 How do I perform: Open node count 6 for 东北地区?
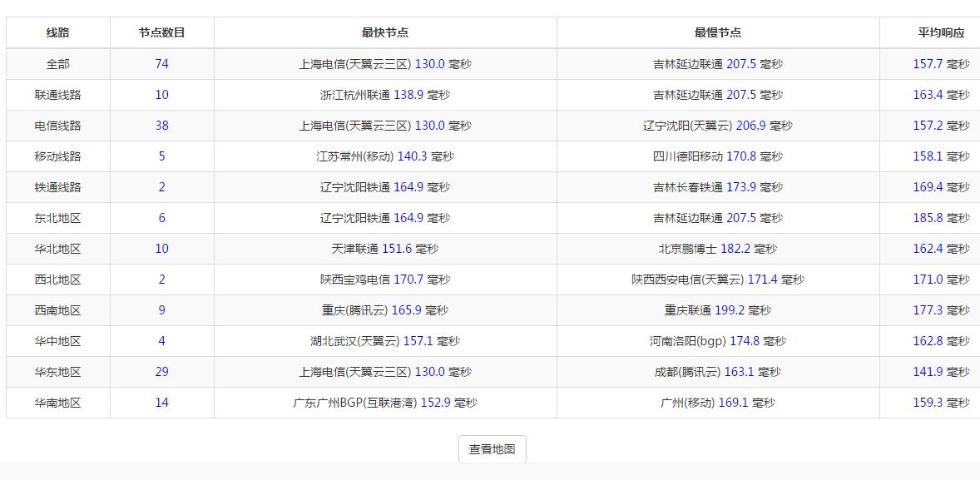pyautogui.click(x=162, y=218)
